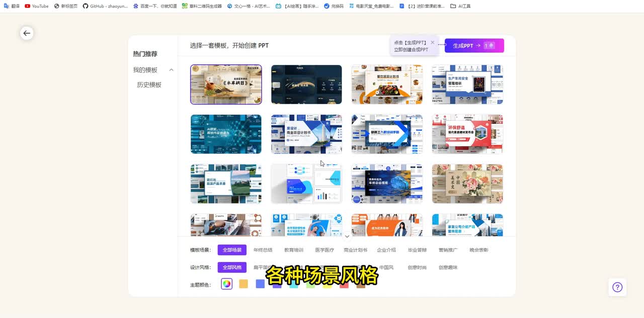
Task: Collapse the 我的模板 section chevron
Action: pos(171,70)
